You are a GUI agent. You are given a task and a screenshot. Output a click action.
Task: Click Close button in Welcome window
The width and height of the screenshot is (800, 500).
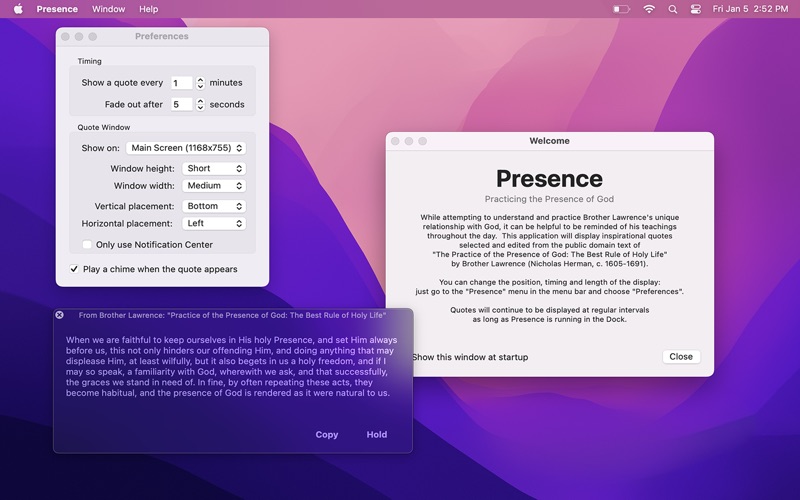(x=681, y=357)
